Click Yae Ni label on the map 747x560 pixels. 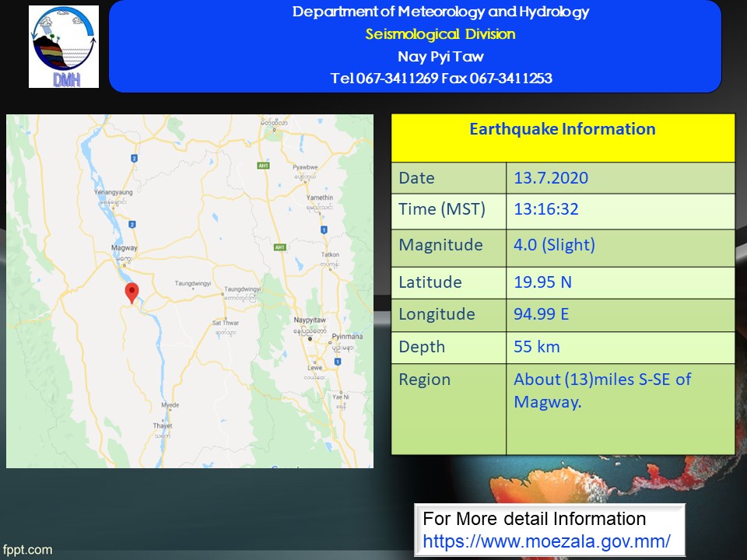coord(341,397)
